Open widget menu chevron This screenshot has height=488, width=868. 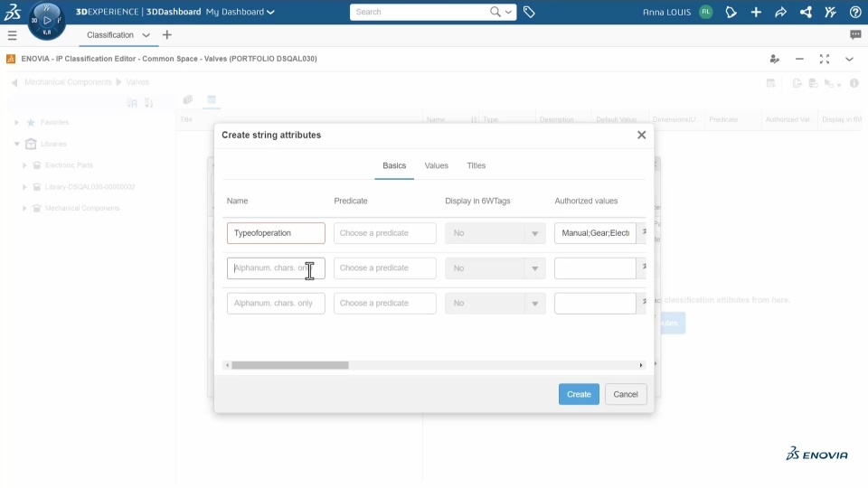click(x=849, y=59)
